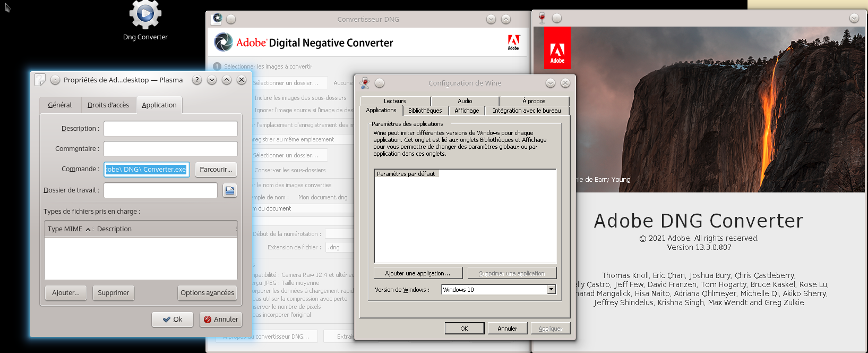The height and width of the screenshot is (353, 868).
Task: Switch to the Droits d'accès tab
Action: pyautogui.click(x=108, y=105)
